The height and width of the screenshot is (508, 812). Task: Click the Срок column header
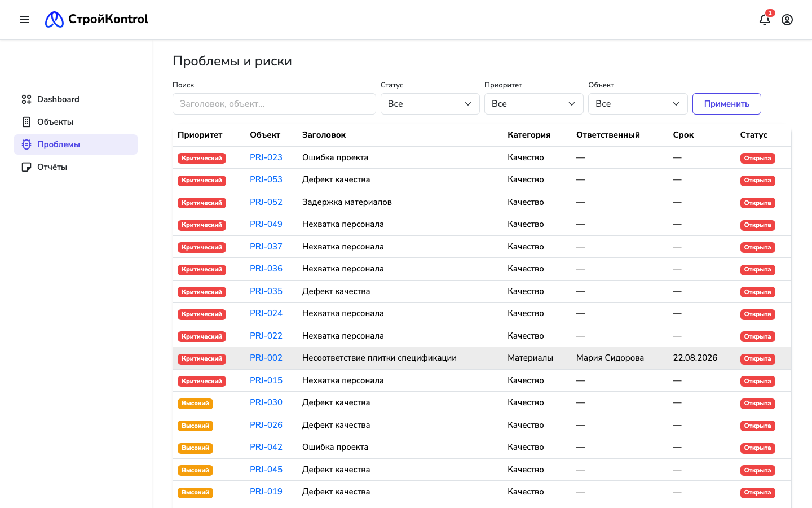[683, 135]
